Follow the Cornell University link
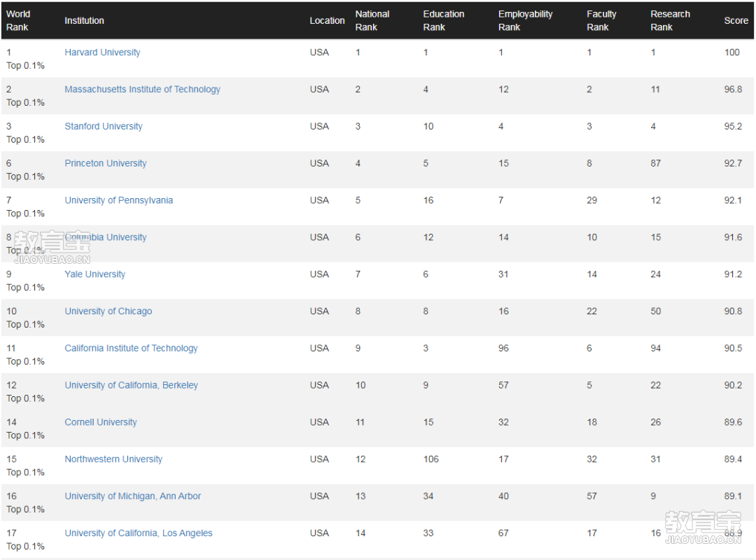Viewport: 756px width, 560px height. tap(100, 422)
